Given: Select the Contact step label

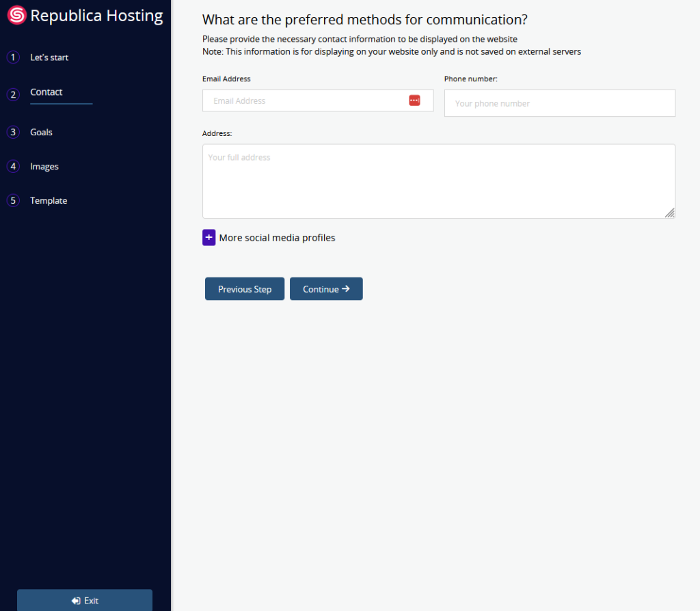Looking at the screenshot, I should coord(46,92).
